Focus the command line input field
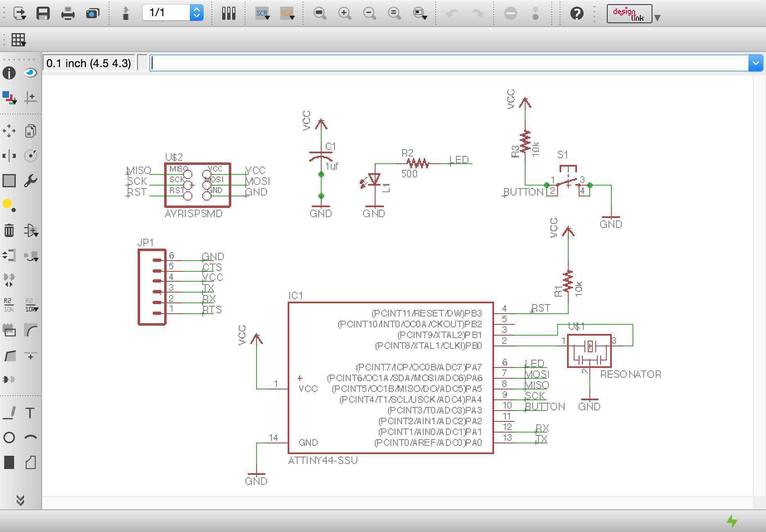The height and width of the screenshot is (532, 766). pos(449,63)
